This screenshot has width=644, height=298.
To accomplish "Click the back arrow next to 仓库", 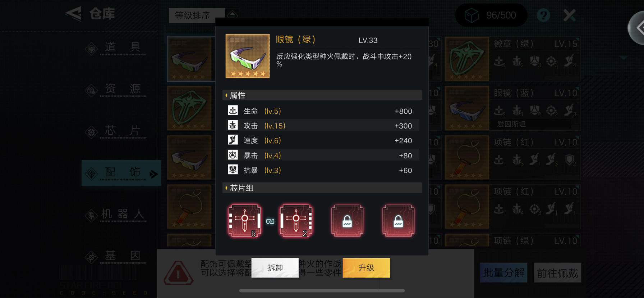I will coord(74,14).
